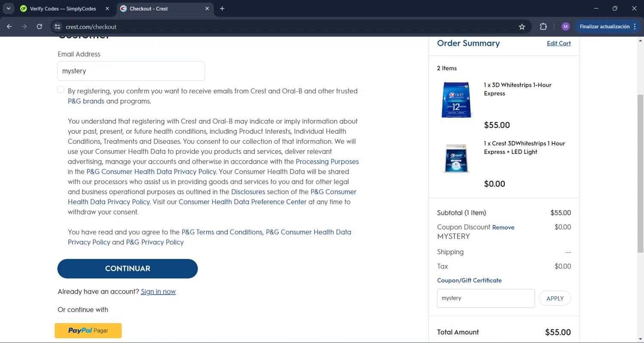Go back to the previous page

tap(9, 27)
